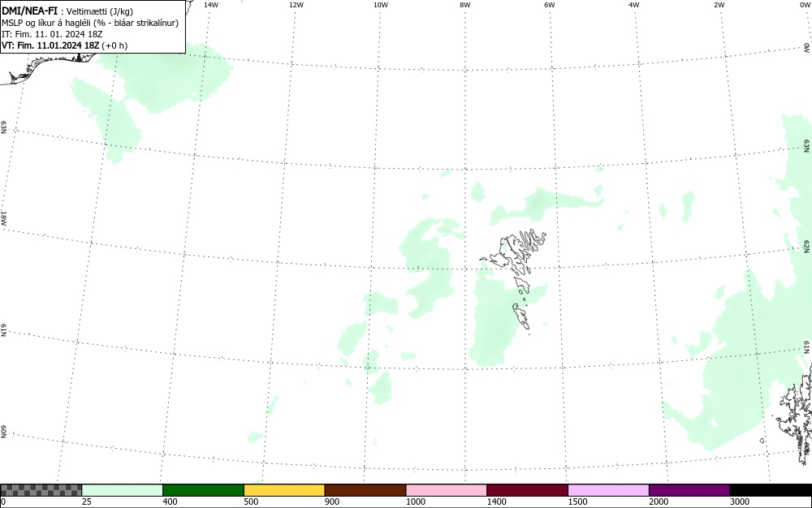Click the legend value '2000'

pyautogui.click(x=659, y=502)
